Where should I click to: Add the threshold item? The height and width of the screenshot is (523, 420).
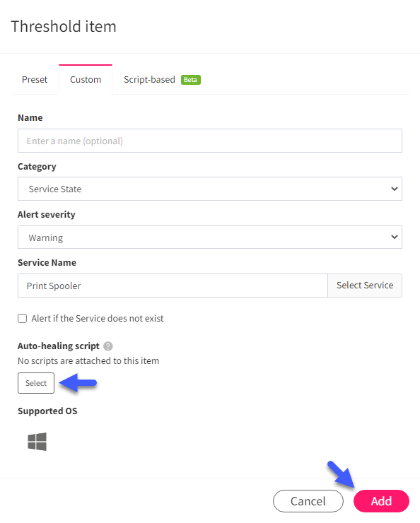(381, 501)
